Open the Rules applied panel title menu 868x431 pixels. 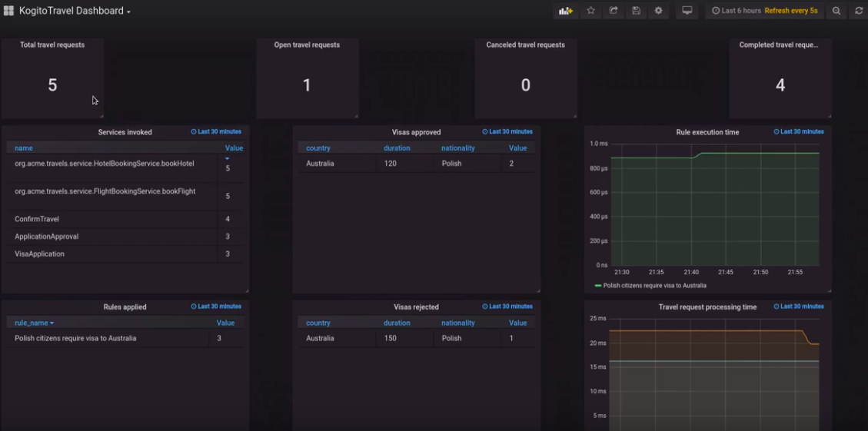click(x=125, y=307)
